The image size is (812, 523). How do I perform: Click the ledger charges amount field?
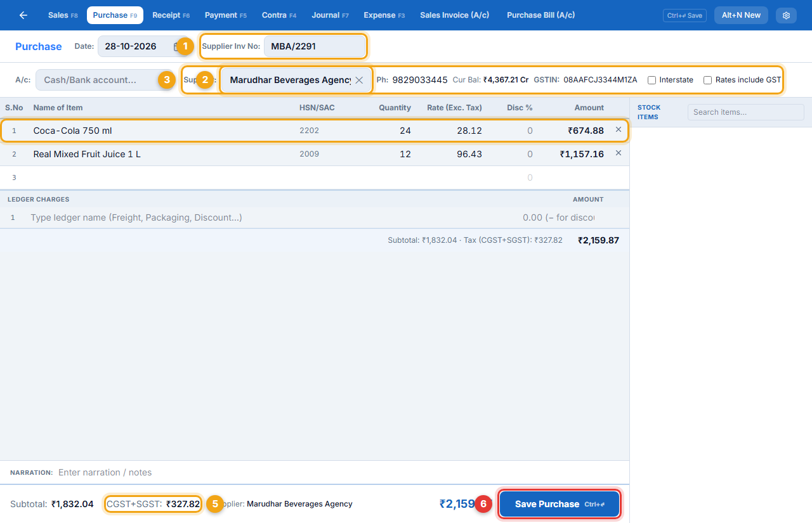click(x=558, y=217)
